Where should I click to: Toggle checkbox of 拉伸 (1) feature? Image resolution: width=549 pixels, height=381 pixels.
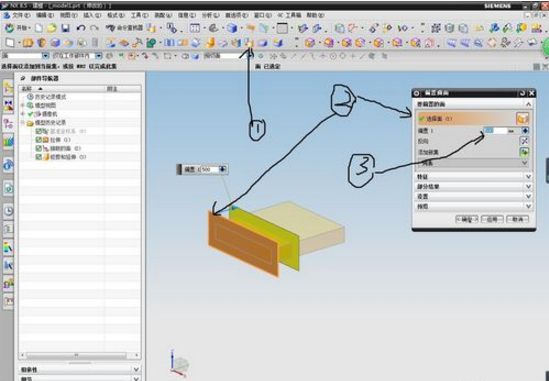tap(39, 140)
